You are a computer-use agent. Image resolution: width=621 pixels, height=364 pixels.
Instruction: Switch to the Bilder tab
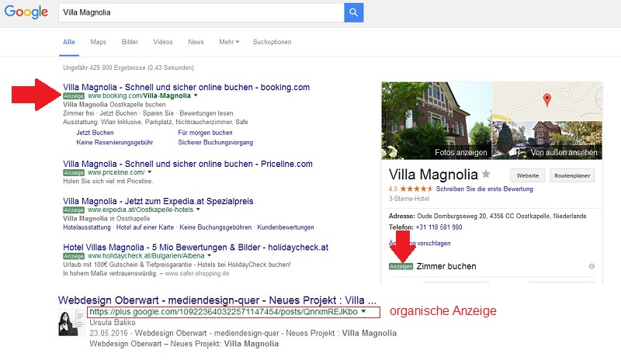coord(130,42)
